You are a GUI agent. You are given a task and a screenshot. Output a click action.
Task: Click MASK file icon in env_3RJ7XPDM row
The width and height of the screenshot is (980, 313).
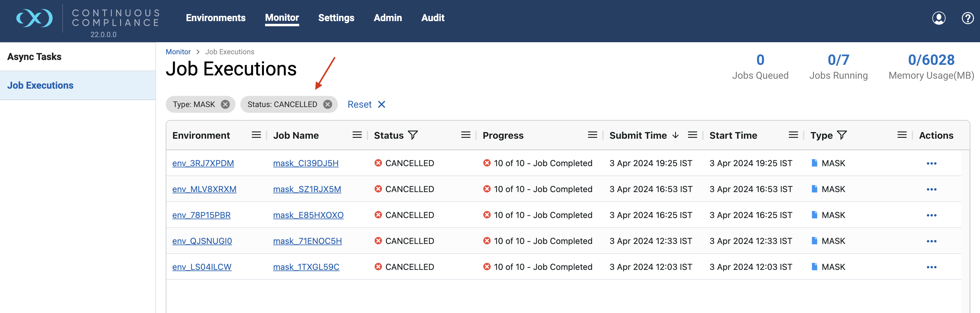(815, 163)
